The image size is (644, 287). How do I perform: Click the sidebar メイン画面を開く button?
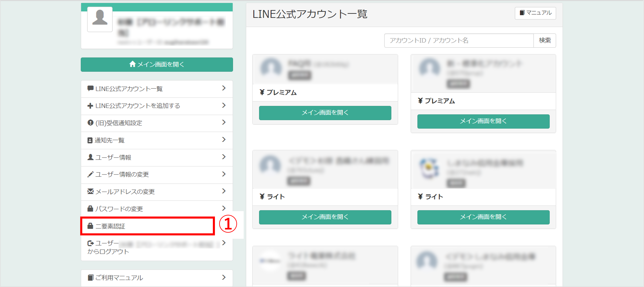157,65
